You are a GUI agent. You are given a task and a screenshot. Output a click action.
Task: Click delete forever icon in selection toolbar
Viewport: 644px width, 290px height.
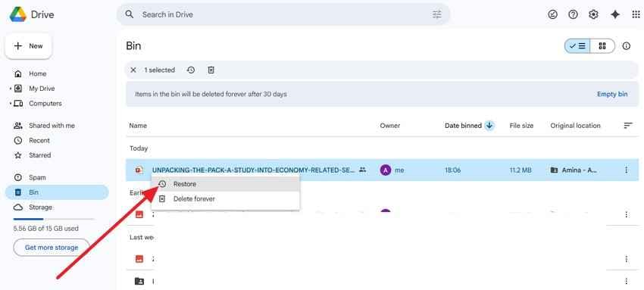[211, 70]
